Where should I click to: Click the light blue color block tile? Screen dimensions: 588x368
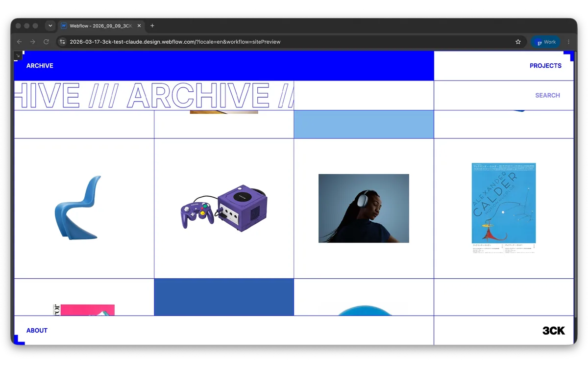coord(364,125)
